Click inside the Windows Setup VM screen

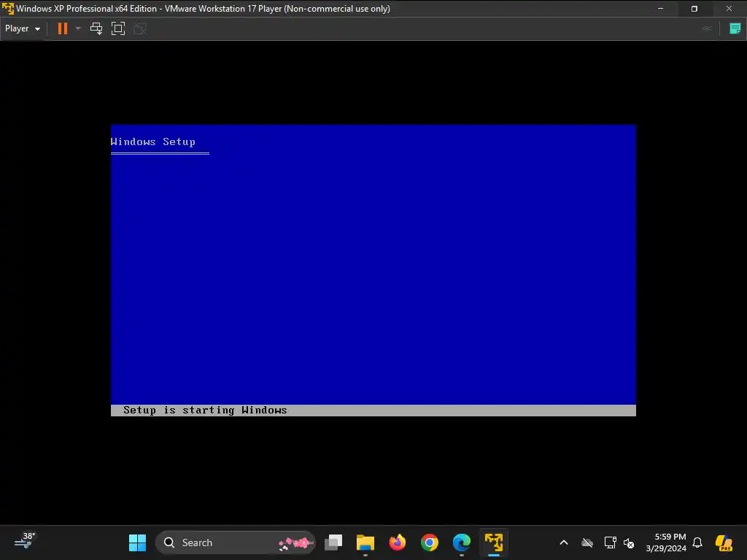373,270
